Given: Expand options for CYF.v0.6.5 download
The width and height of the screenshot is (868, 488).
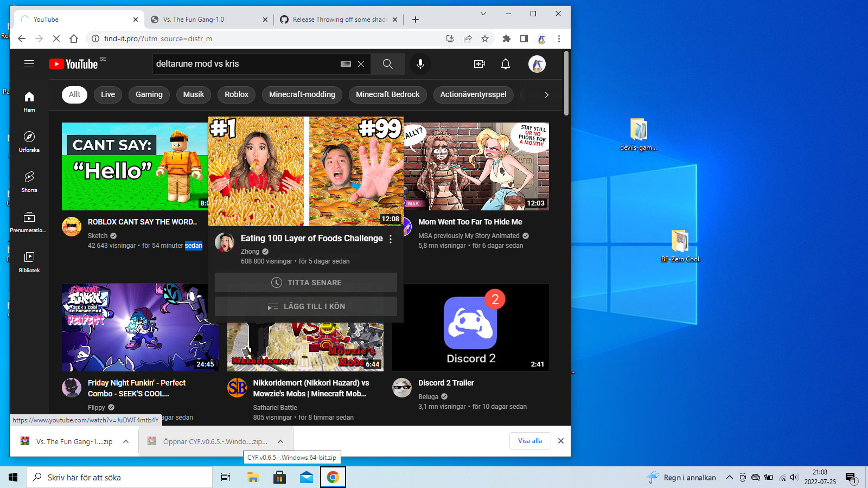Looking at the screenshot, I should [x=280, y=441].
